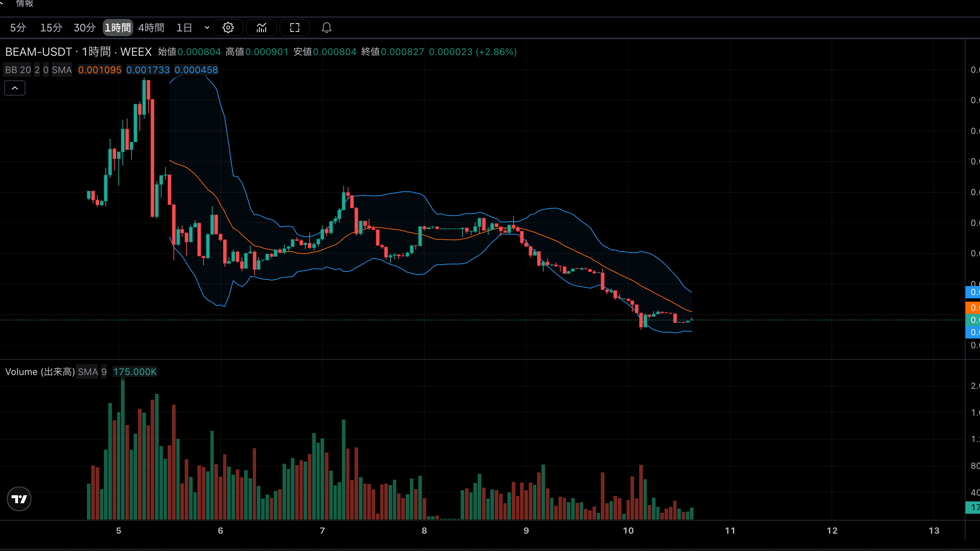Screen dimensions: 980x551
Task: Choose the 4時間 interval
Action: pyautogui.click(x=151, y=28)
